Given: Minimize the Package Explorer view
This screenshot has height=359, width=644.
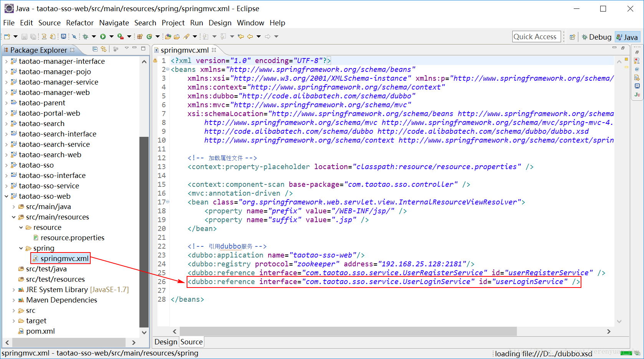Looking at the screenshot, I should (134, 48).
